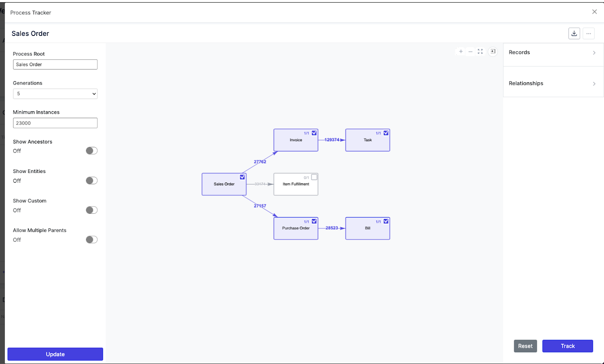Screen dimensions: 604x364
Task: Zoom out of the diagram with minus icon
Action: (470, 51)
